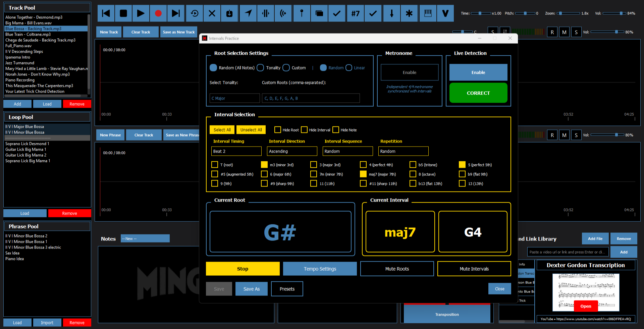Open the Interval Timing dropdown showing Beat 2
Image resolution: width=644 pixels, height=329 pixels.
click(236, 151)
